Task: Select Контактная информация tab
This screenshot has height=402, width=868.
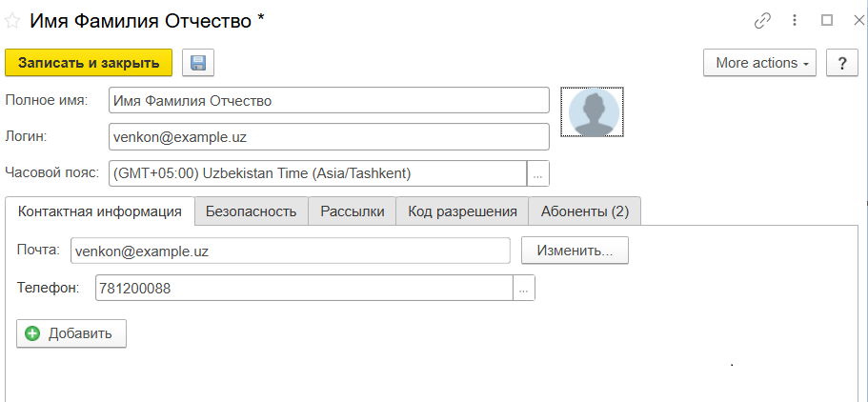Action: pos(100,211)
